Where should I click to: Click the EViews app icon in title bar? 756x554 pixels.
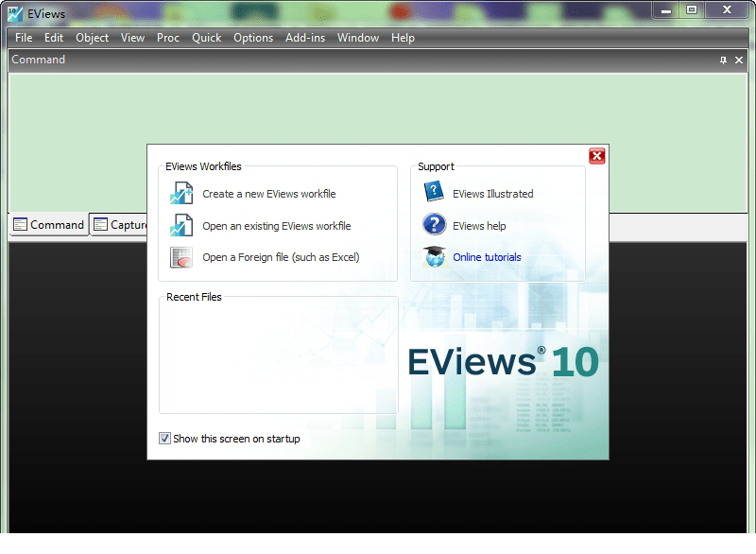coord(15,14)
